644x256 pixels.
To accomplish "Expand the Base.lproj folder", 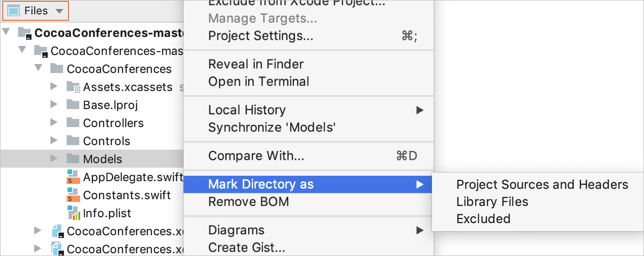I will point(54,105).
